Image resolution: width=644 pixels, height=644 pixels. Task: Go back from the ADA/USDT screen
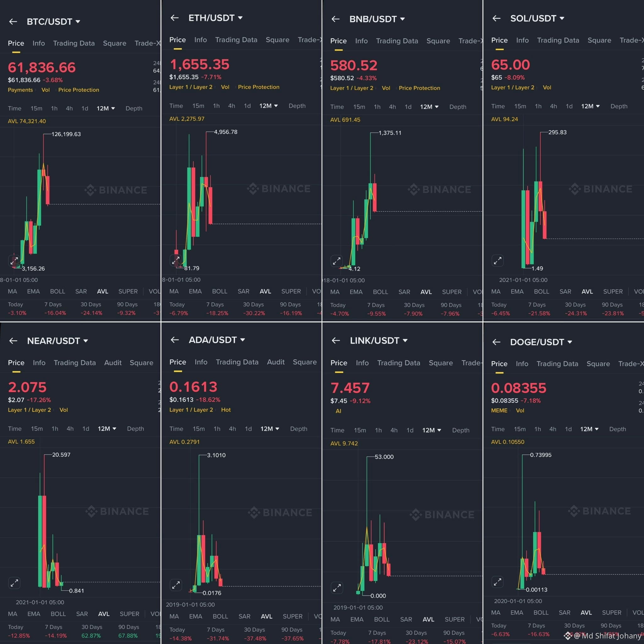(175, 340)
